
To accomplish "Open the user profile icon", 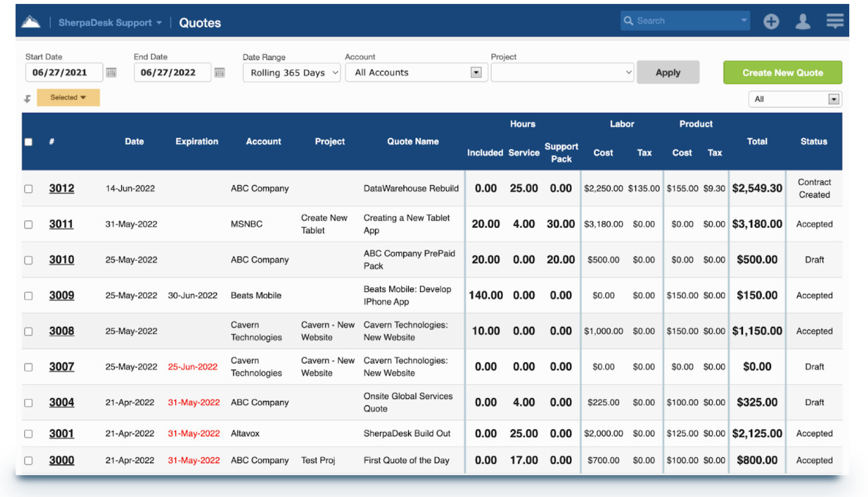I will (803, 21).
